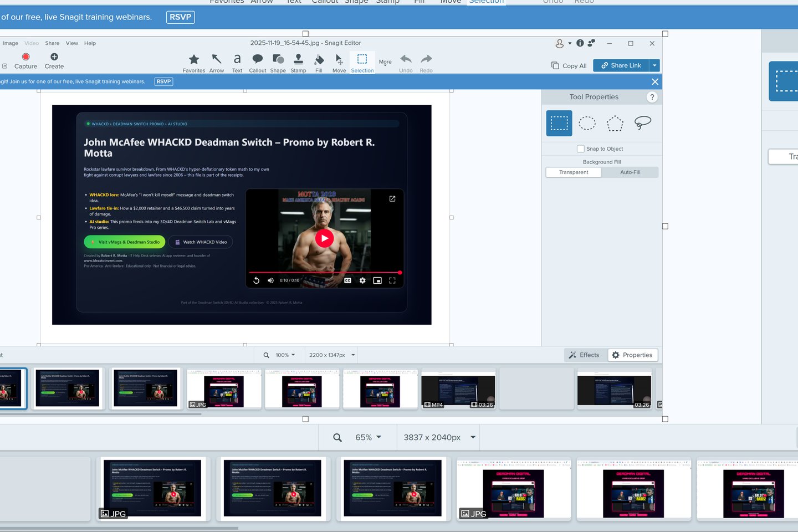Open the Favorites star tool
This screenshot has width=798, height=532.
click(194, 63)
